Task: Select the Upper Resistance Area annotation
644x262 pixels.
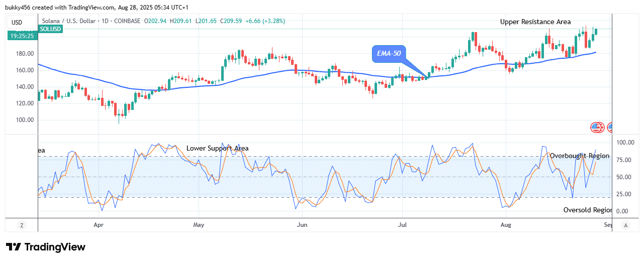Action: tap(535, 22)
